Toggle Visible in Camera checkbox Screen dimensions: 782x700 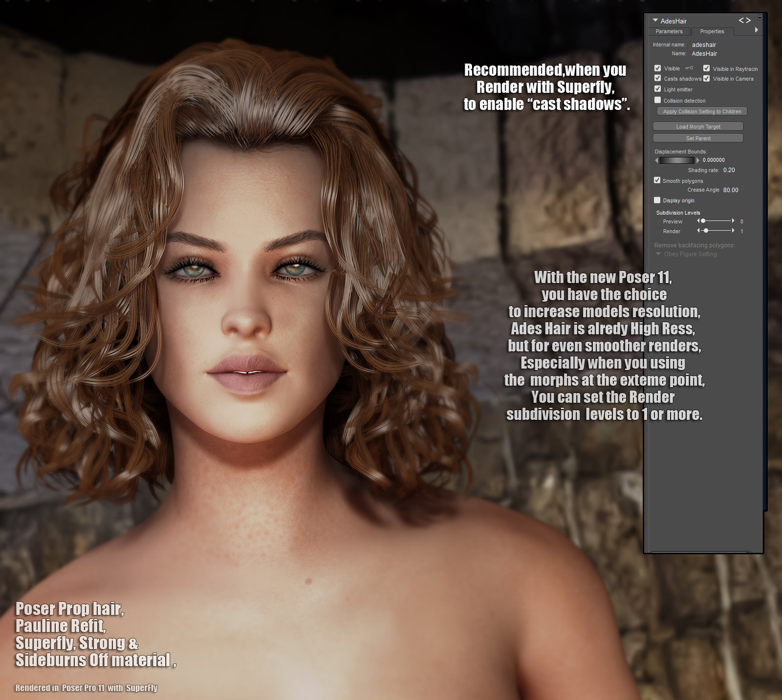pyautogui.click(x=706, y=78)
